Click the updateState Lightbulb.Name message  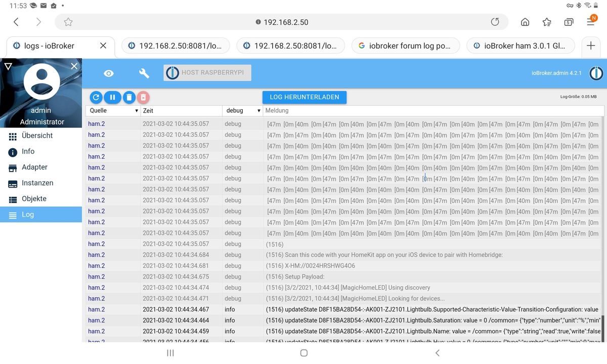(x=433, y=332)
